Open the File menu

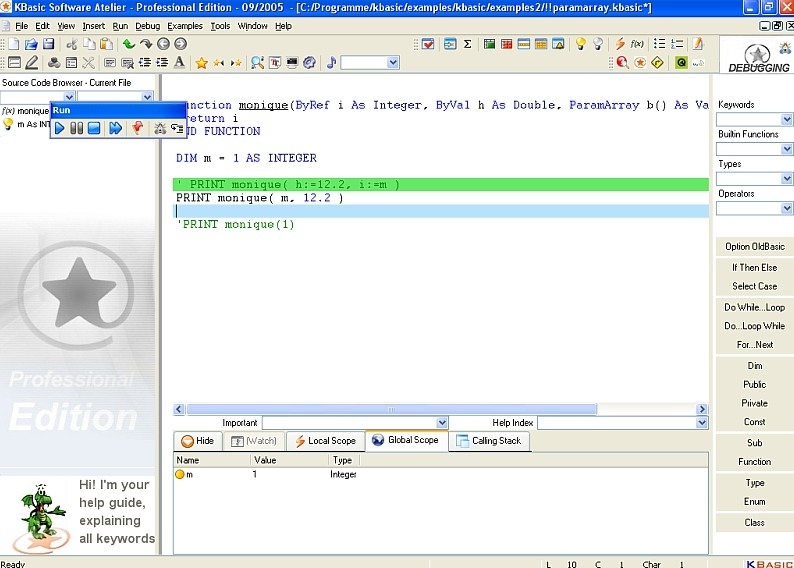click(x=21, y=26)
